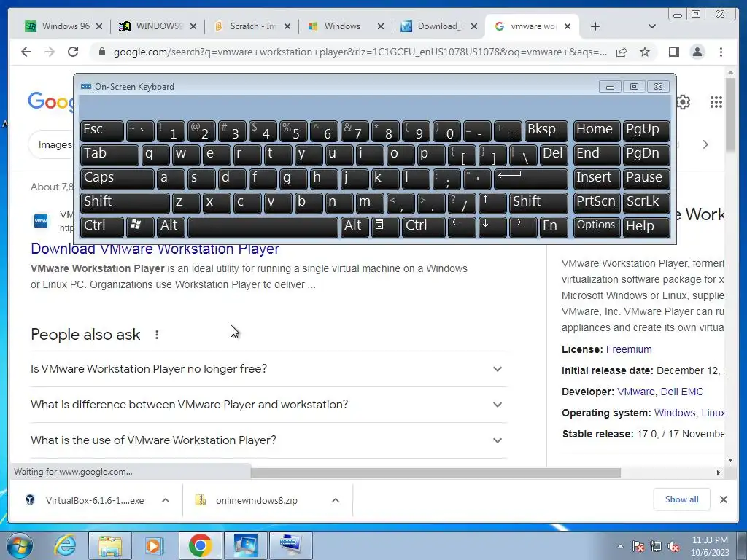Screen dimensions: 747x560
Task: Click the scroll-down arrow on the page
Action: [730, 460]
